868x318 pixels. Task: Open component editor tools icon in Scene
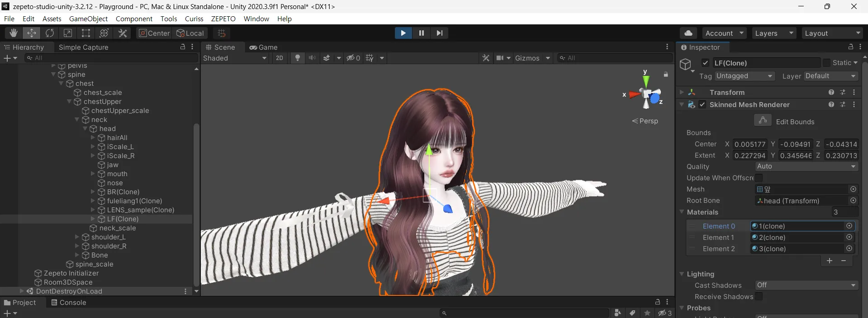coord(486,58)
